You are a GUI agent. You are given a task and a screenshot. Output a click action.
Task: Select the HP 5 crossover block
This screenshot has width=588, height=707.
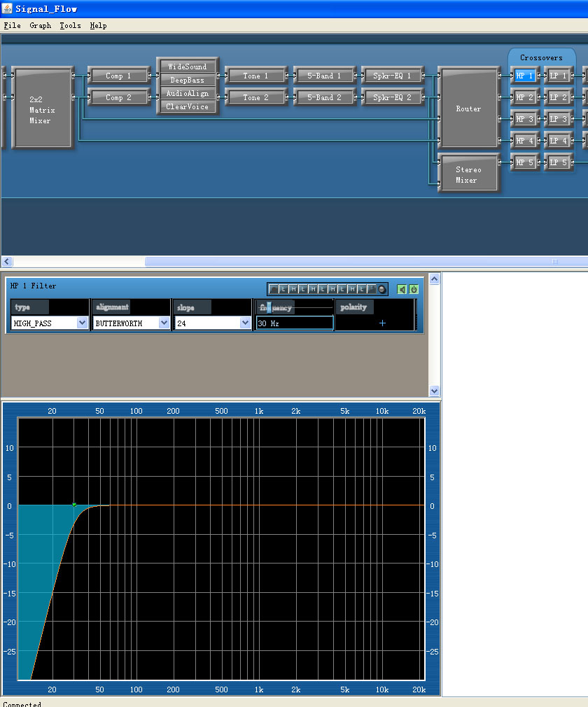click(524, 162)
